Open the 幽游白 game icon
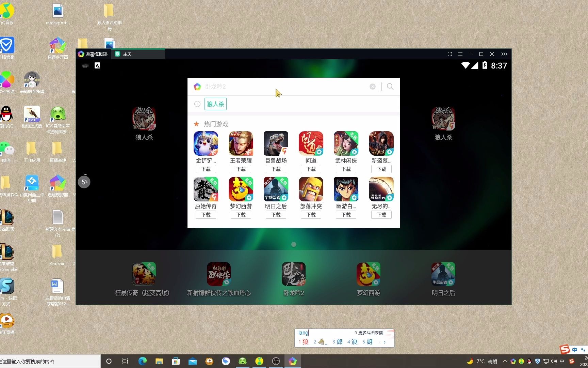This screenshot has width=588, height=368. point(346,189)
